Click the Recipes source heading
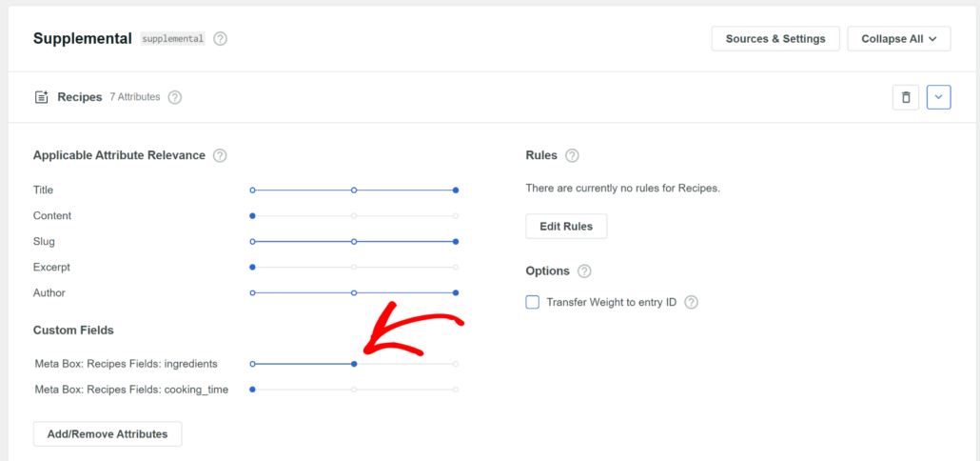 click(x=80, y=97)
